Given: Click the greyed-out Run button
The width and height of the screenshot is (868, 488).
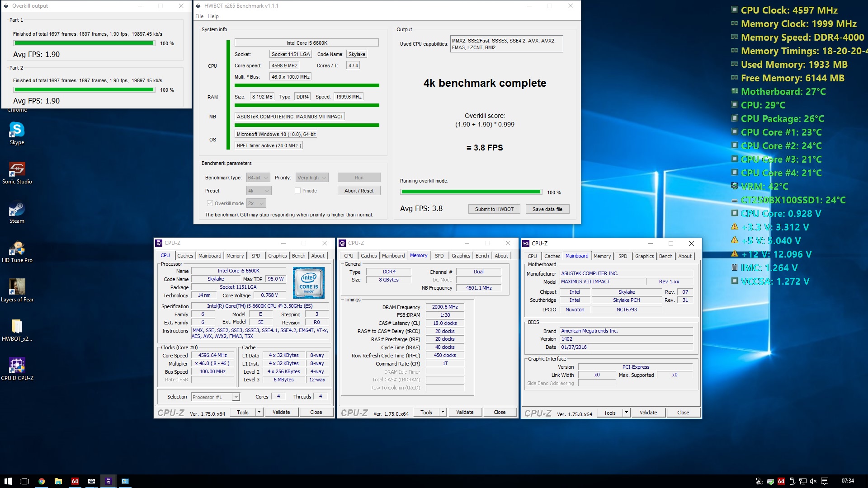Looking at the screenshot, I should (x=359, y=178).
